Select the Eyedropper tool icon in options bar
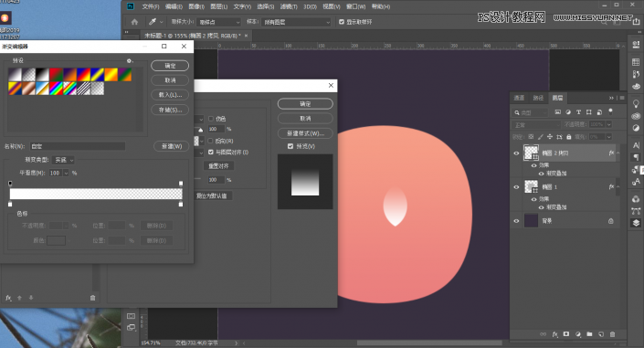Viewport: 644px width, 348px height. coord(153,22)
